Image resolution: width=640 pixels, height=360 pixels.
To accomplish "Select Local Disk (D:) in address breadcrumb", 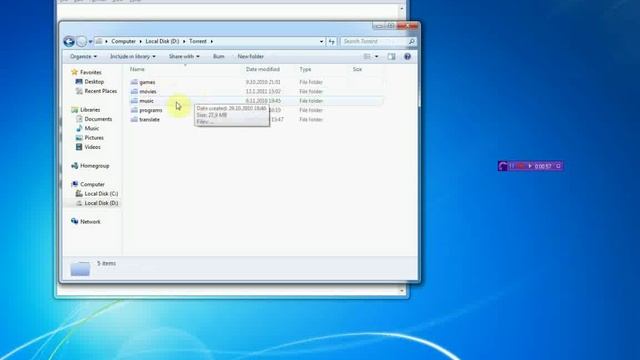I will tap(162, 41).
